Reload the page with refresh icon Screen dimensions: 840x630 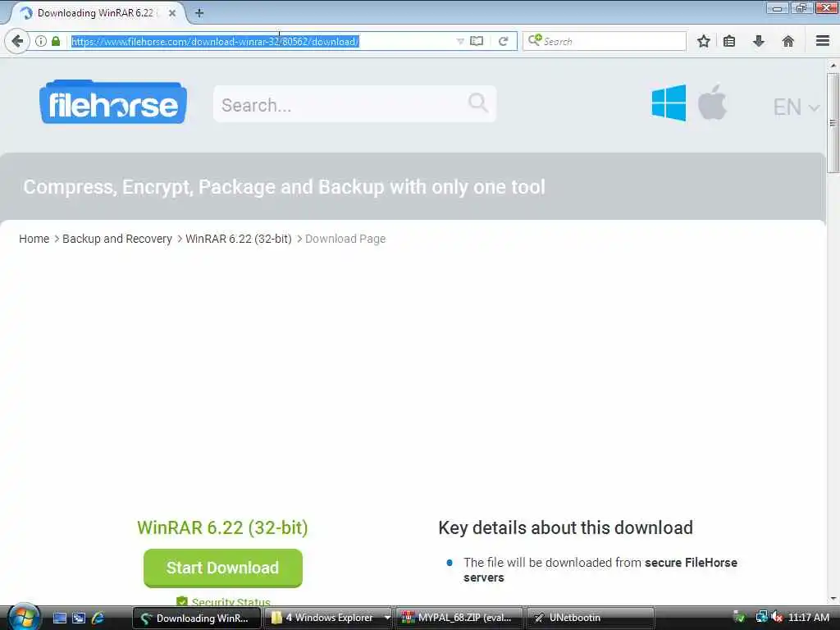coord(503,41)
